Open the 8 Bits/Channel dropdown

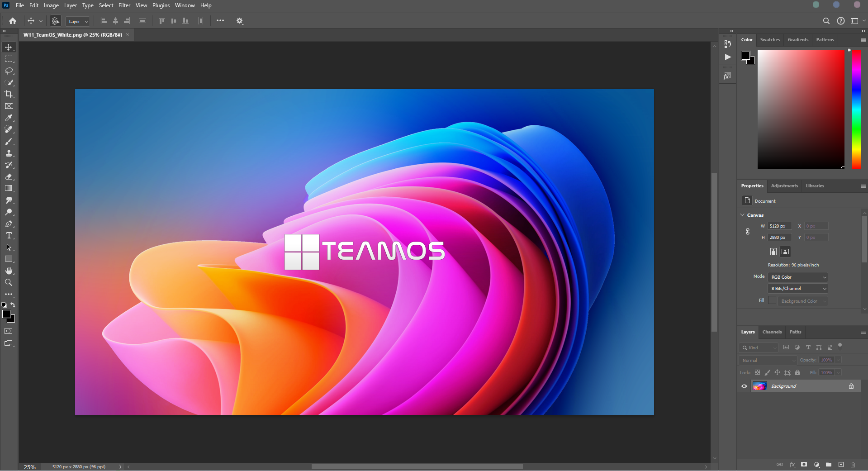[x=798, y=288]
